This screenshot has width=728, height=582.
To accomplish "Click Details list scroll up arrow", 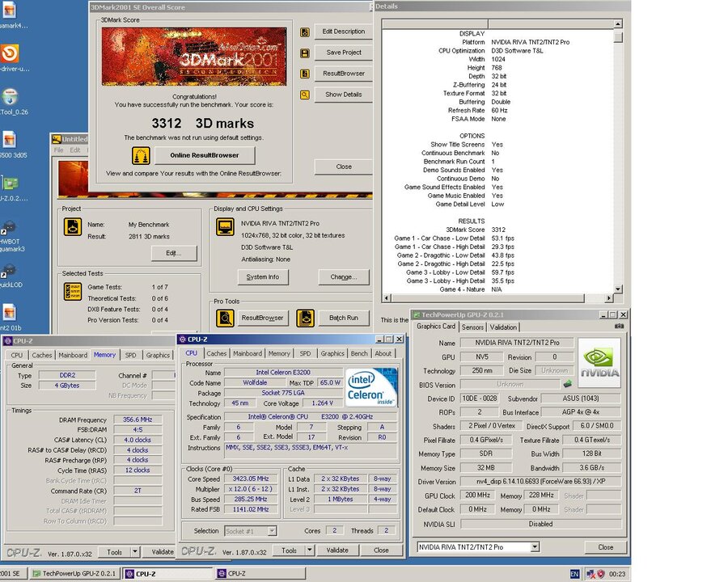I will 617,23.
